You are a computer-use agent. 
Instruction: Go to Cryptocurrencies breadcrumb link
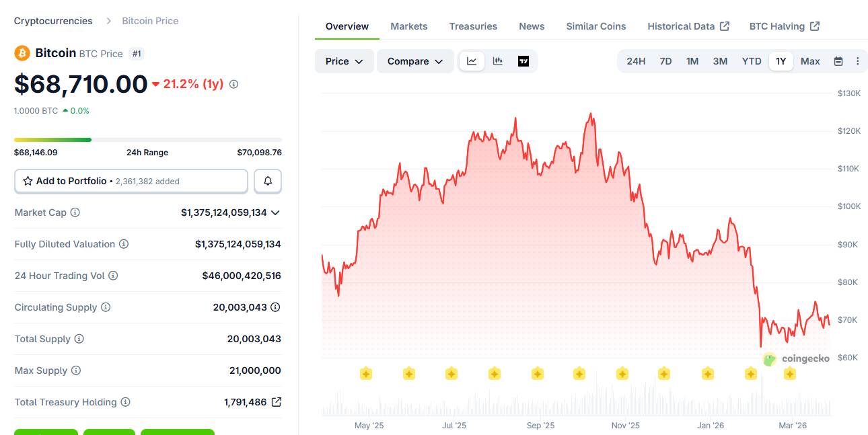tap(53, 21)
